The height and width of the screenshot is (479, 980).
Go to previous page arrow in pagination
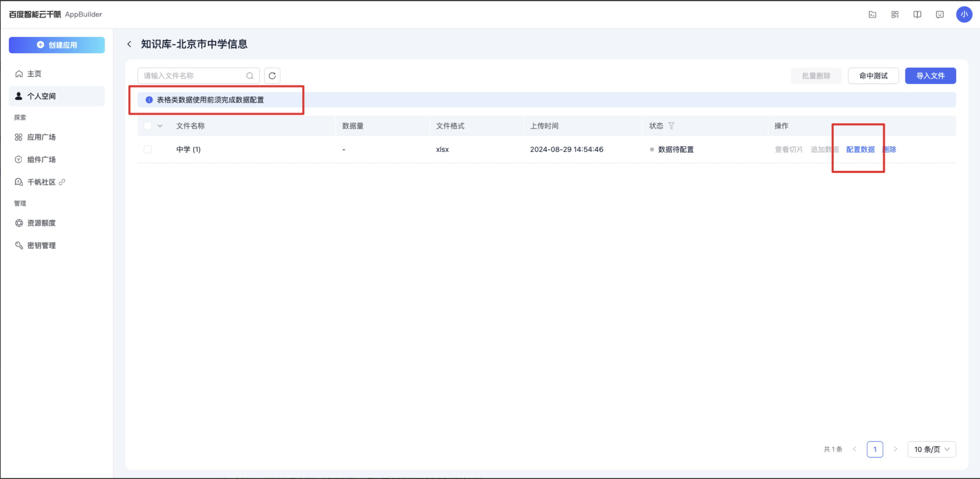[x=855, y=449]
